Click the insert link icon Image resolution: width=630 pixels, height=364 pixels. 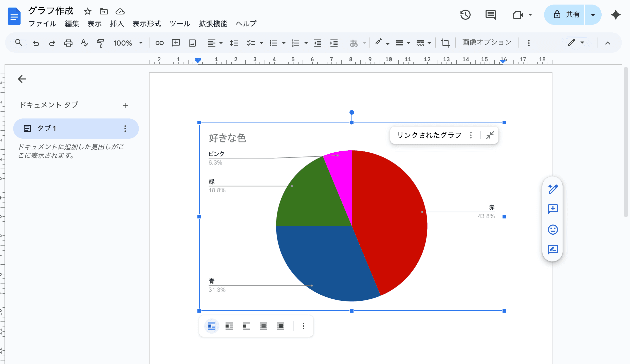click(x=159, y=43)
